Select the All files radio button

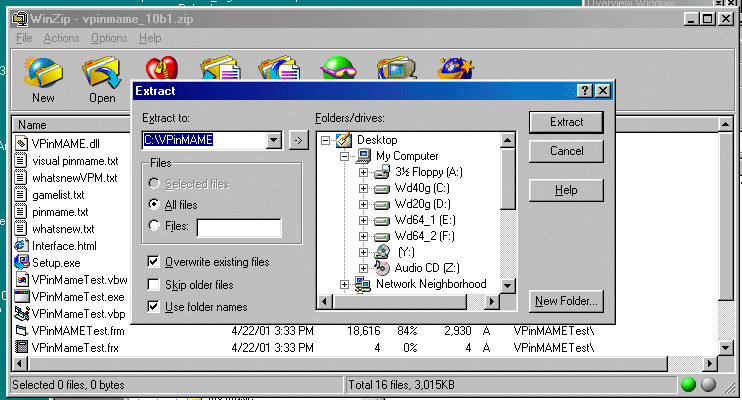[153, 204]
